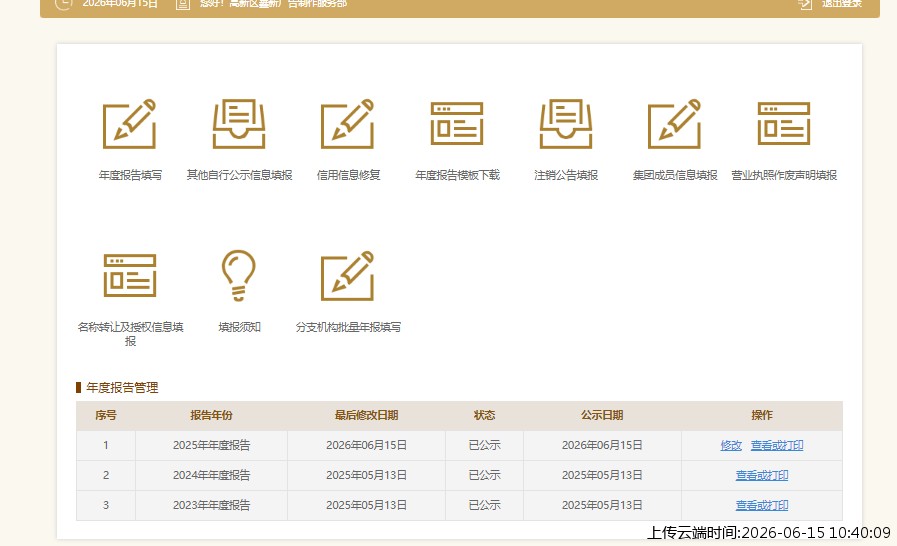Click the 公示日期 column header
The height and width of the screenshot is (546, 897).
602,416
